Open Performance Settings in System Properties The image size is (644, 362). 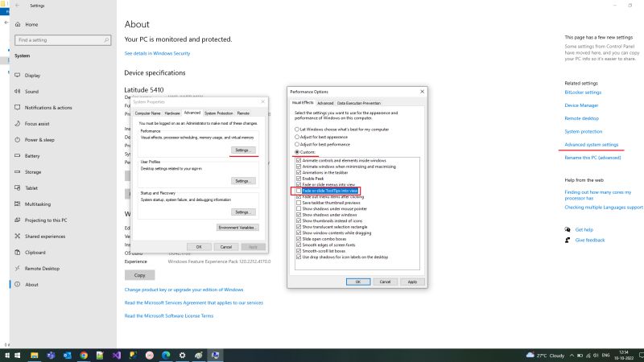point(243,150)
